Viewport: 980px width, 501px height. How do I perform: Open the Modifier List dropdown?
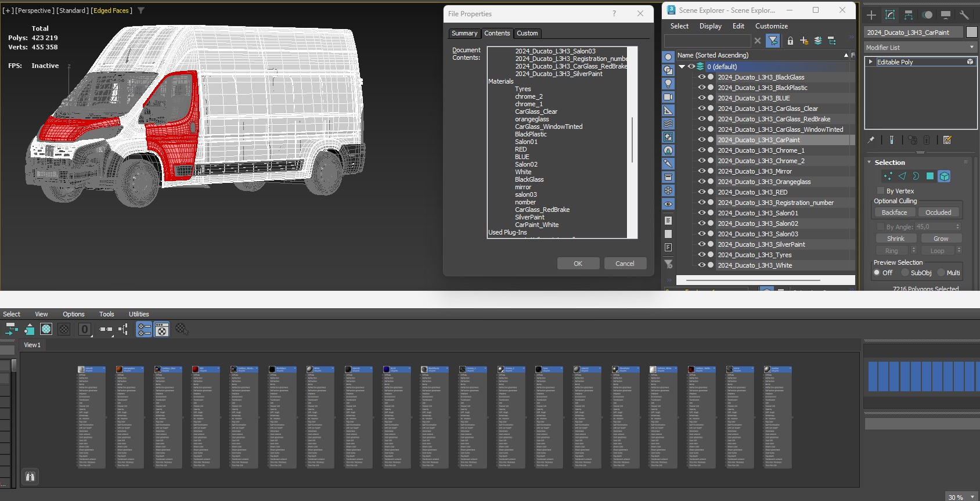tap(920, 48)
